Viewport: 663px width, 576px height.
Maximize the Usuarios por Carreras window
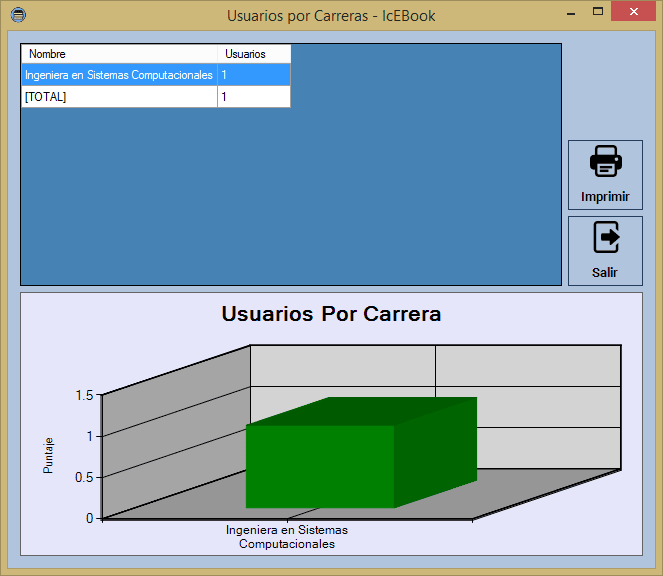(598, 13)
